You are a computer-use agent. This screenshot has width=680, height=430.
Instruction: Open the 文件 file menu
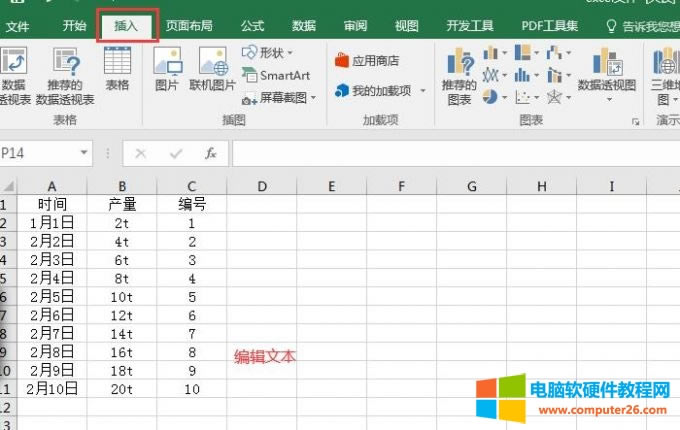click(17, 26)
